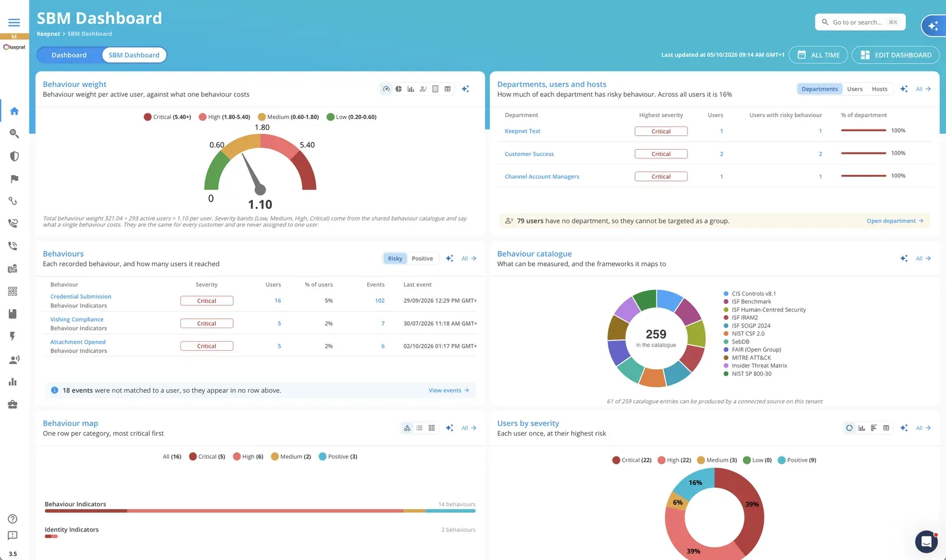Expand All in Behaviour map card
The width and height of the screenshot is (946, 560).
click(469, 428)
